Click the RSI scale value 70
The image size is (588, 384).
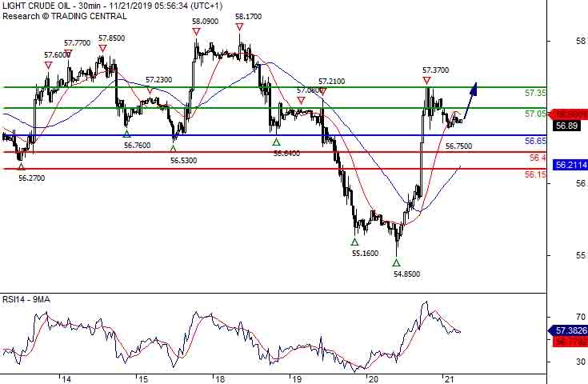point(581,318)
